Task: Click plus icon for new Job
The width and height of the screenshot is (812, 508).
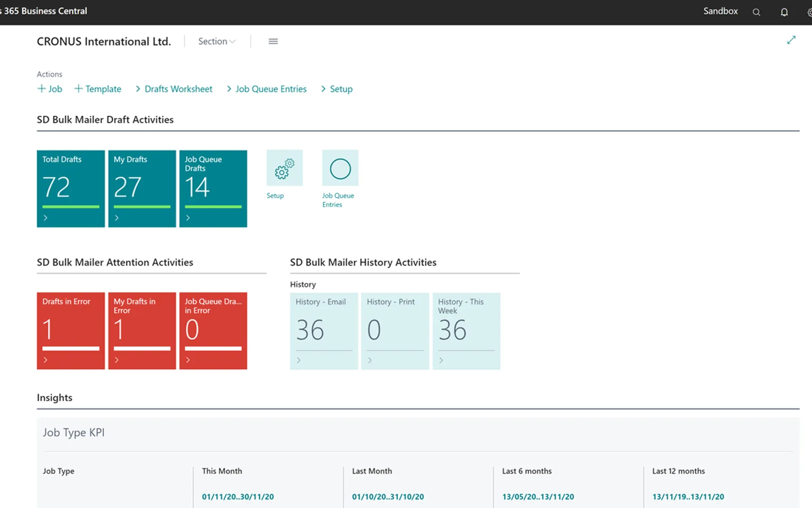Action: coord(42,88)
